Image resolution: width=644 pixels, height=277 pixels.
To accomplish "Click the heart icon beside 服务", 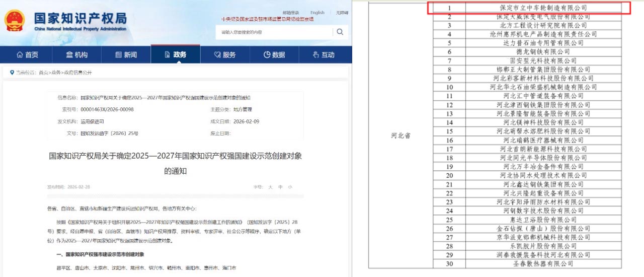I will (x=217, y=55).
